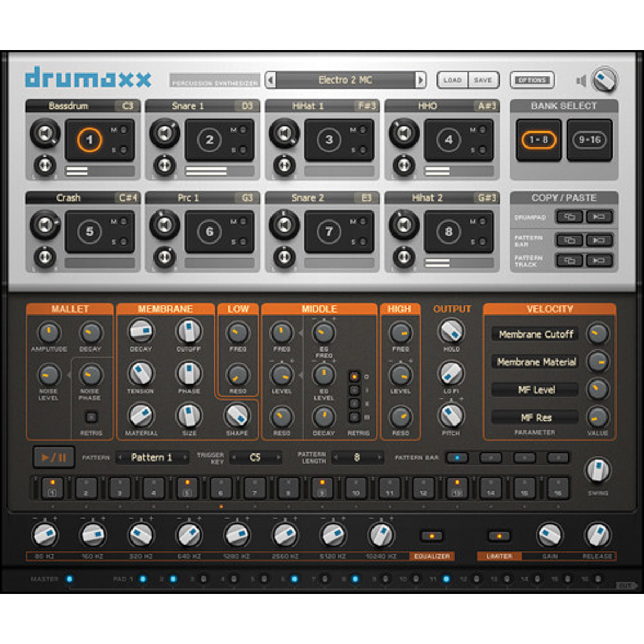Select bank 1-8
The width and height of the screenshot is (644, 644).
(x=539, y=140)
